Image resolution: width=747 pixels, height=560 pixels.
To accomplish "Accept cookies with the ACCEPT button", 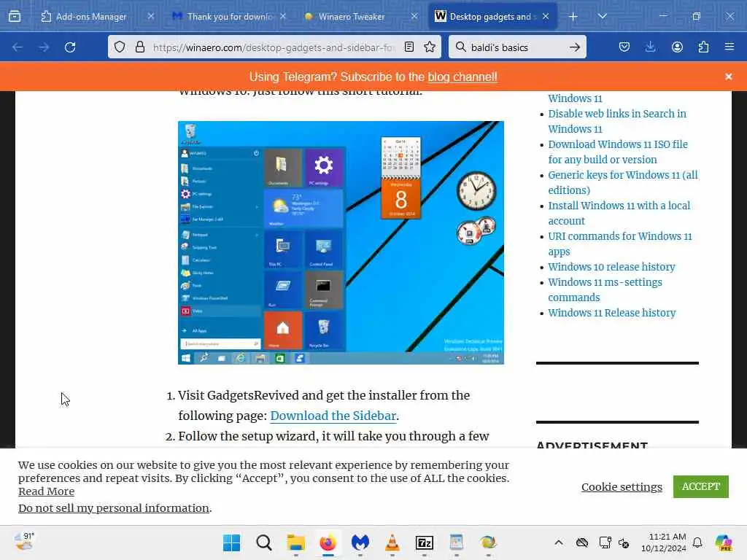I will 700,486.
